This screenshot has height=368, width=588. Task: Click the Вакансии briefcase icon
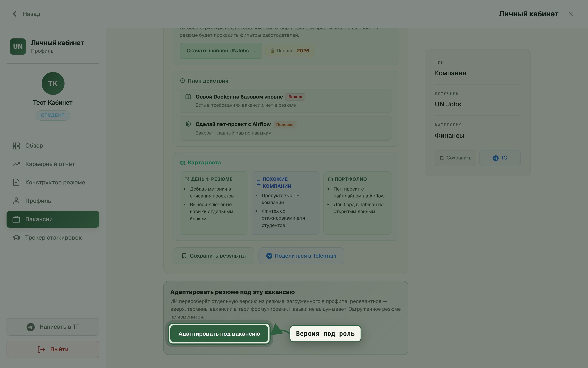16,219
